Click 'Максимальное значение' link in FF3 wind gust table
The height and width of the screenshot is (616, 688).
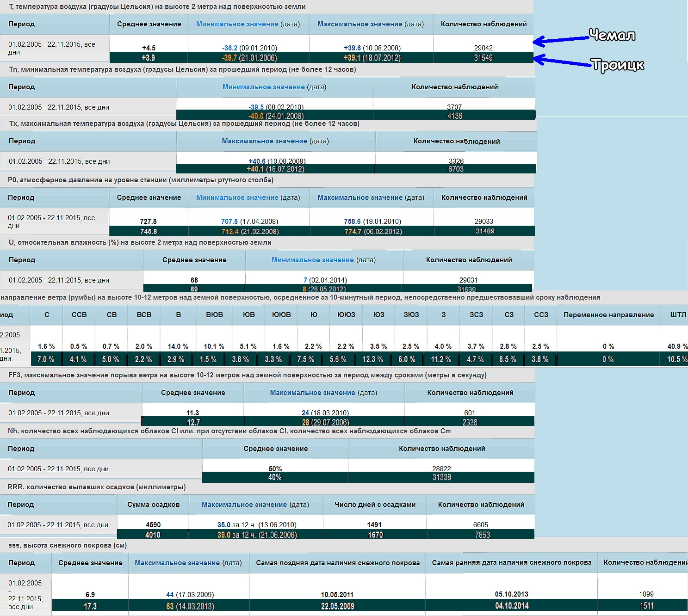(312, 393)
